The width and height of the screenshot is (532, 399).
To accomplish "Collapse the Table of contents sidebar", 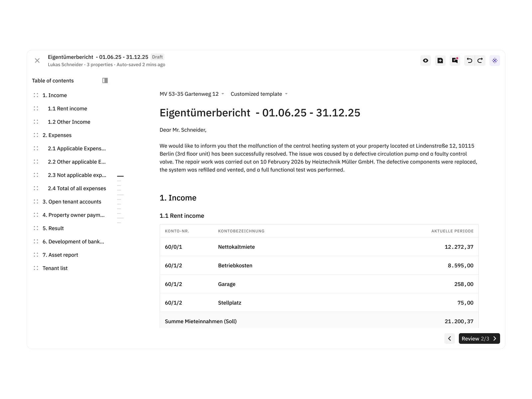I will click(x=105, y=80).
